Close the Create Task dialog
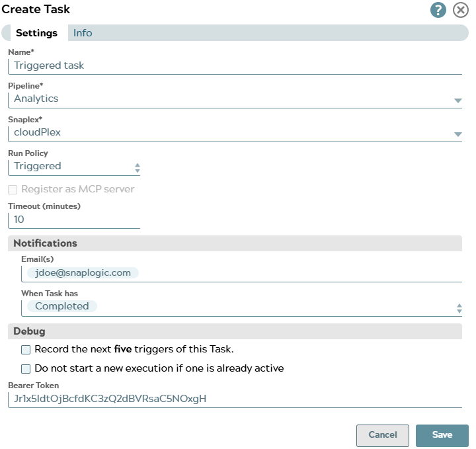Screen dimensions: 476x449 click(x=461, y=10)
